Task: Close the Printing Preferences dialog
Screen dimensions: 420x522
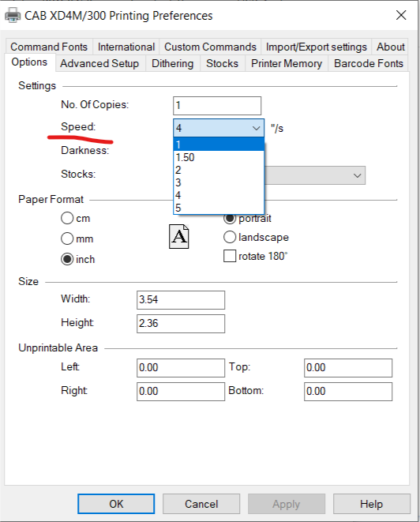Action: click(401, 15)
